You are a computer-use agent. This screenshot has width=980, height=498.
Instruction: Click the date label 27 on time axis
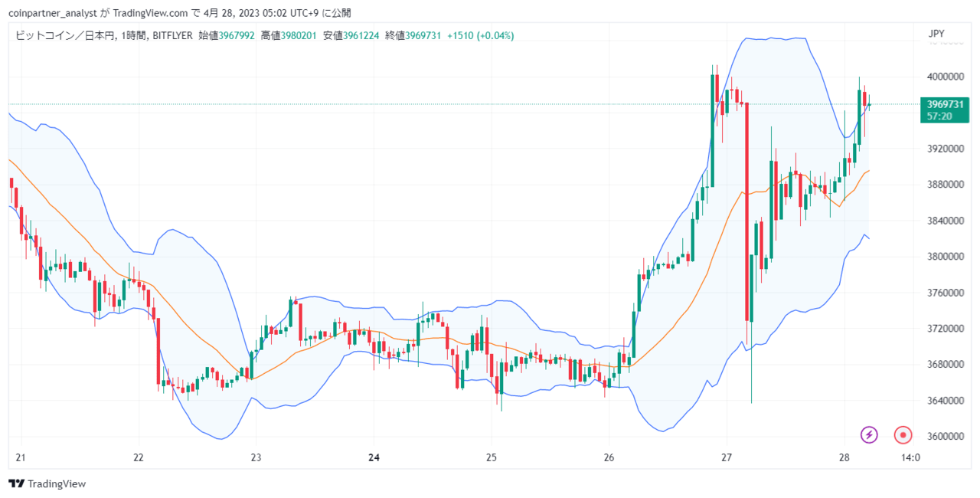pyautogui.click(x=727, y=458)
